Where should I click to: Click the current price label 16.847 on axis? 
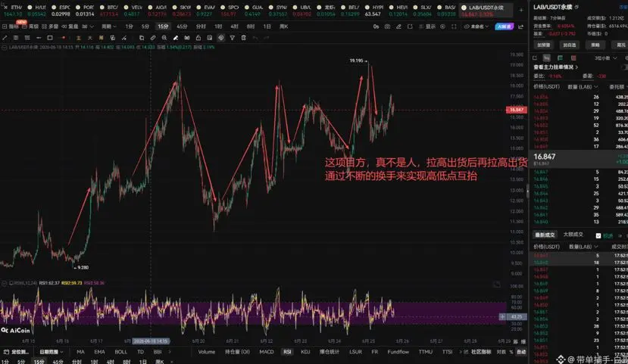click(x=516, y=110)
